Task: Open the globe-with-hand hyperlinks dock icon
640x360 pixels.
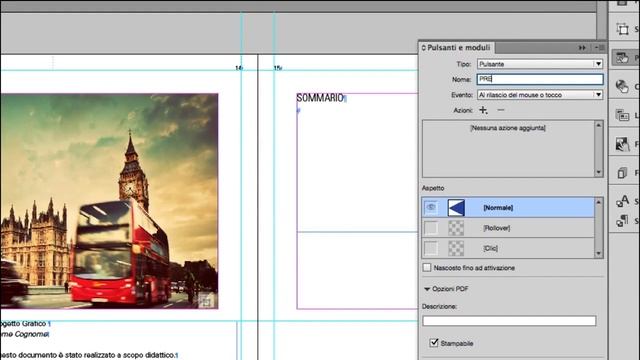Action: coord(622,86)
